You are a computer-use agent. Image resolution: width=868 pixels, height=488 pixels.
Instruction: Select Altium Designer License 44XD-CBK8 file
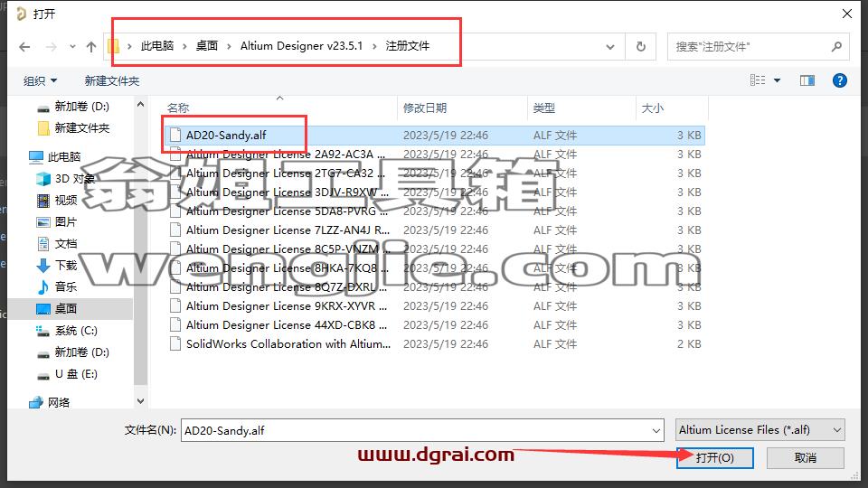point(435,324)
